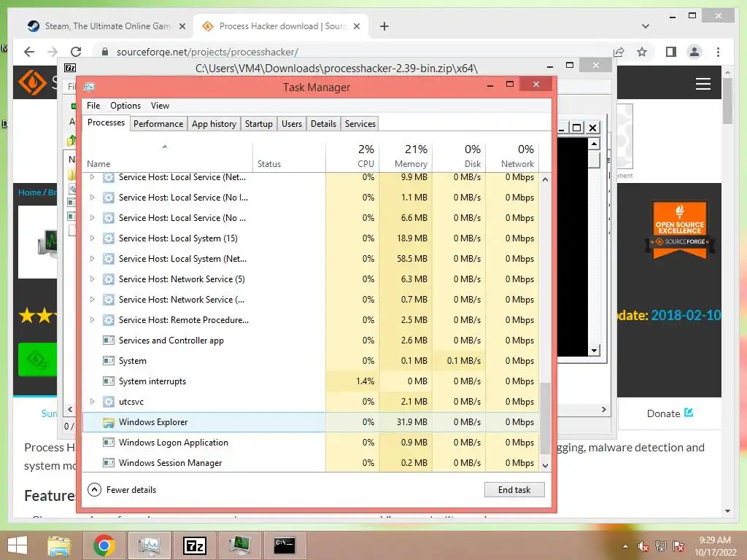
Task: Click the muted volume icon in system tray
Action: [643, 546]
